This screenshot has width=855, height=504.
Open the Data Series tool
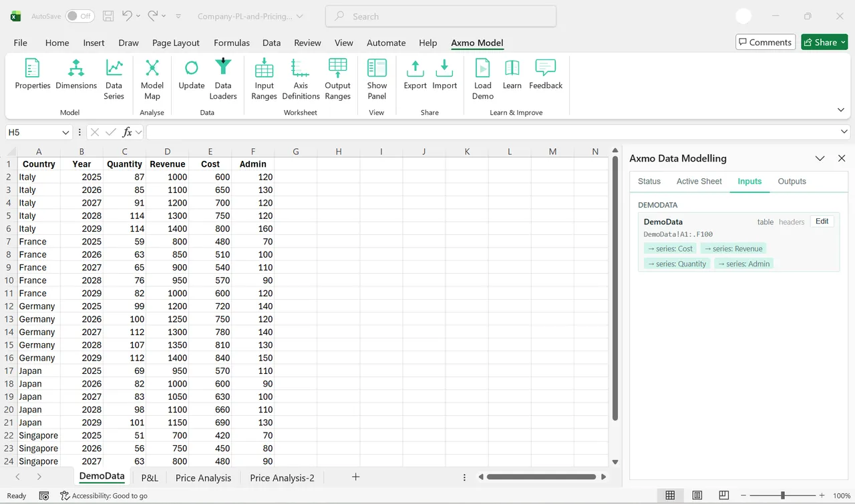coord(114,79)
